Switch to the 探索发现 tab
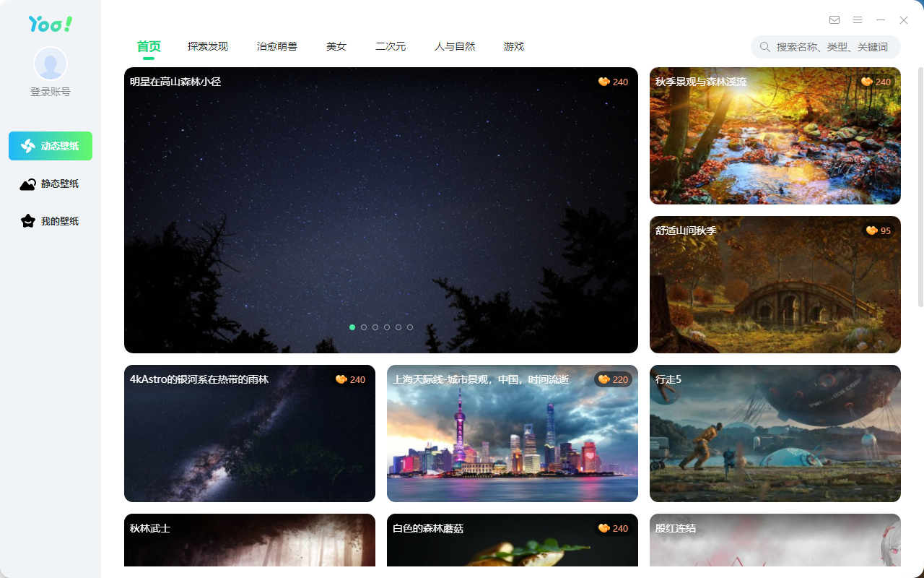Image resolution: width=924 pixels, height=578 pixels. pos(208,46)
